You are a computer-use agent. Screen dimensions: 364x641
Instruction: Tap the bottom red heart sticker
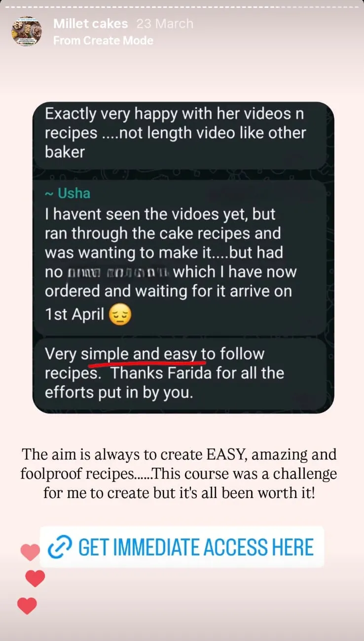tap(27, 605)
